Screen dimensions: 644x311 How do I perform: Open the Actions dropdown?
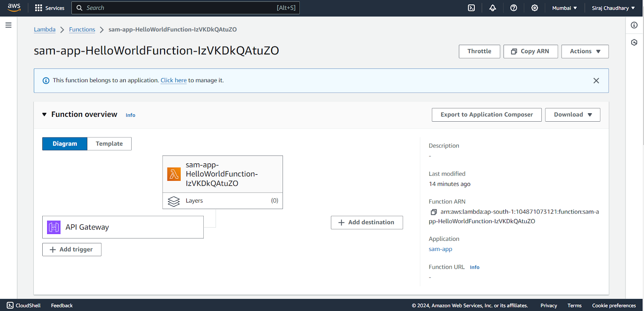tap(585, 52)
